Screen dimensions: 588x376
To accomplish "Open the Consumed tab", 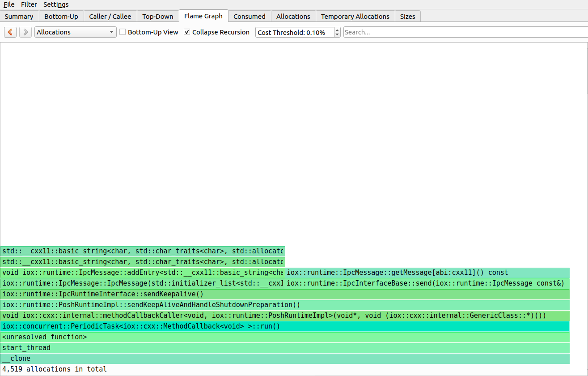I will pyautogui.click(x=250, y=16).
